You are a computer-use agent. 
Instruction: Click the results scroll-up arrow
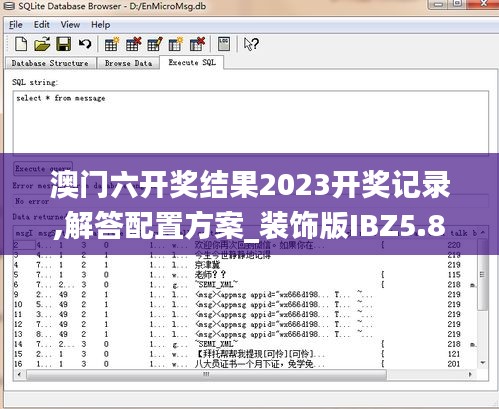(483, 232)
